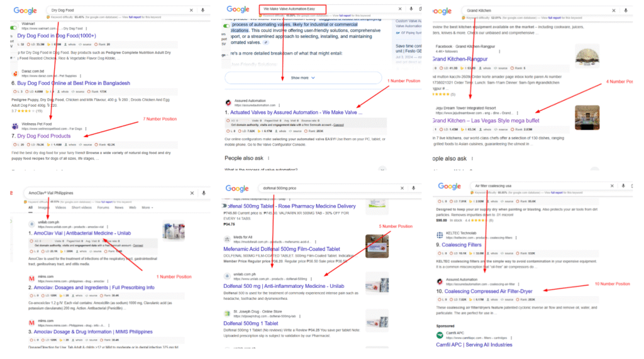This screenshot has height=359, width=644.
Task: Open 'Amoclav Dosage & Drug Information' MIMS link
Action: pos(93,332)
